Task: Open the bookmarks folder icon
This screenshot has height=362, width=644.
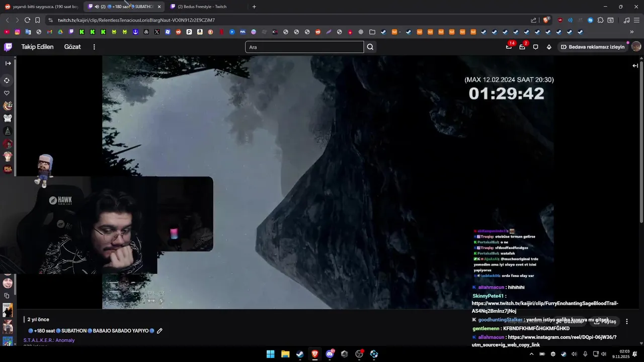Action: click(x=372, y=32)
